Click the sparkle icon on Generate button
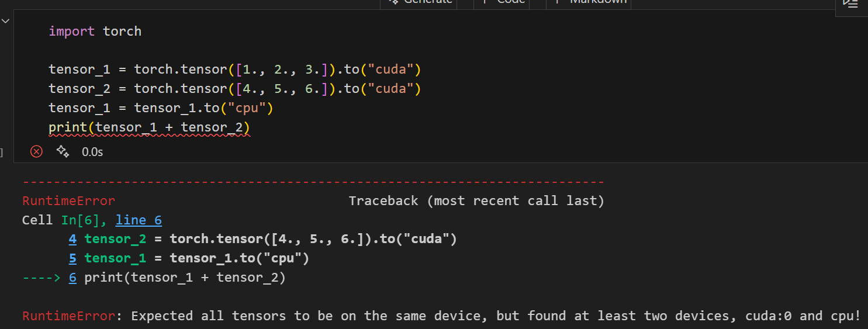The height and width of the screenshot is (329, 868). point(393,2)
